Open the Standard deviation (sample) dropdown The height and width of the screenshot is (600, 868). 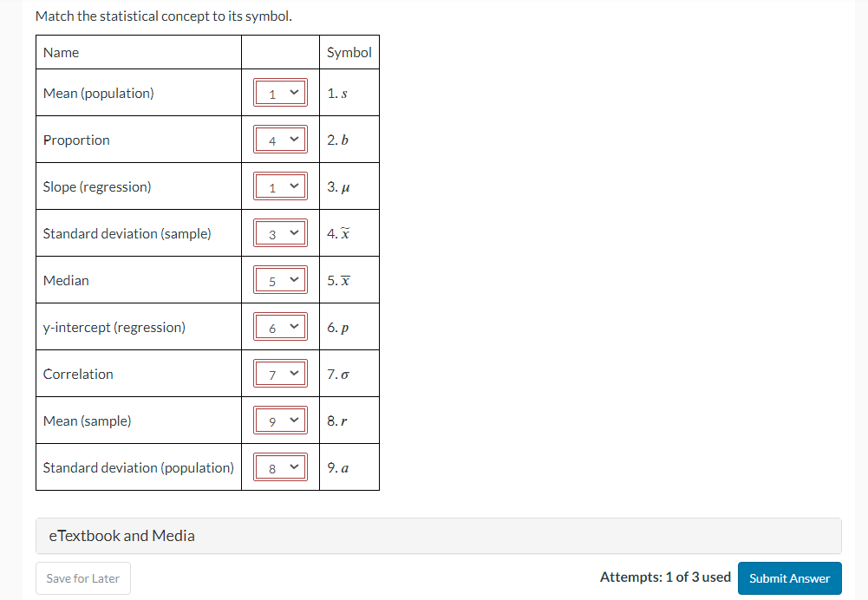pos(280,232)
